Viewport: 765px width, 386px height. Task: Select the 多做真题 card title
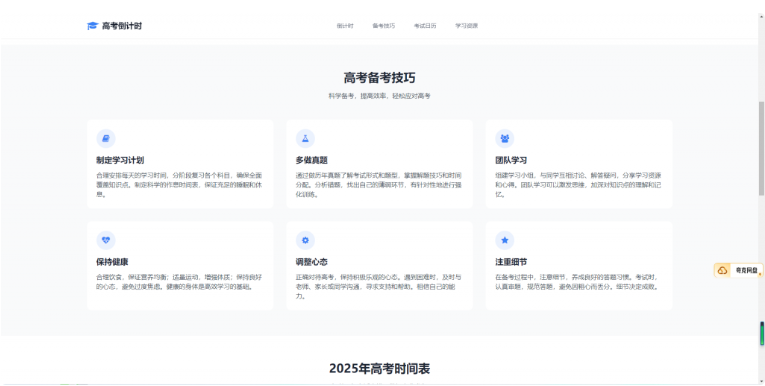[x=312, y=161]
